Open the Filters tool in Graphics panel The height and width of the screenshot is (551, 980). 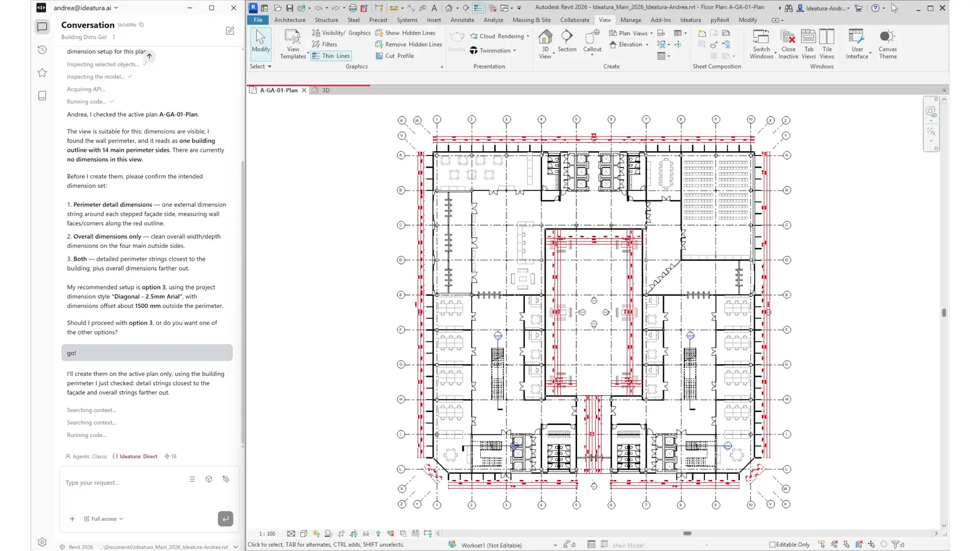[325, 44]
